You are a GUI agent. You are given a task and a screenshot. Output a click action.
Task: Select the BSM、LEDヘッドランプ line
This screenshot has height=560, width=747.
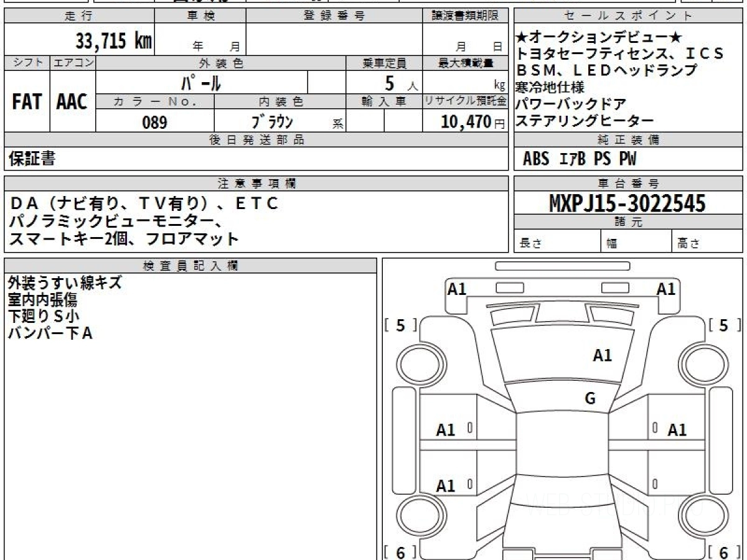point(606,70)
